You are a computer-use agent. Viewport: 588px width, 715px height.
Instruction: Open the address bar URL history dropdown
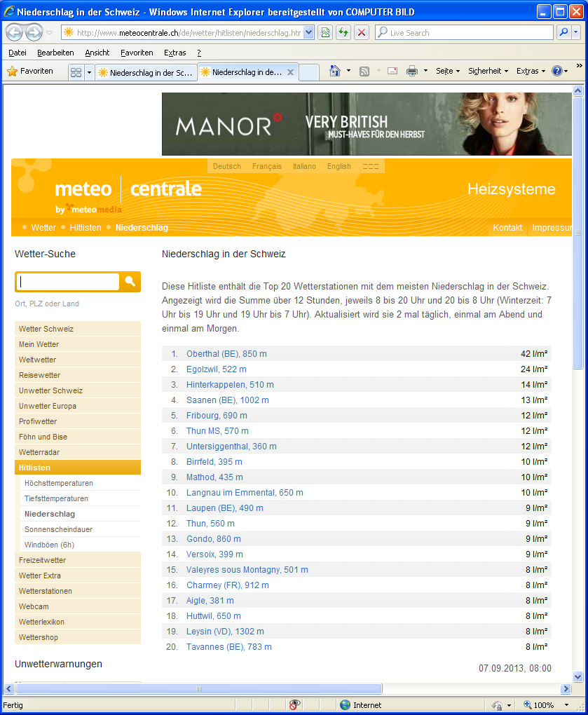(x=308, y=32)
